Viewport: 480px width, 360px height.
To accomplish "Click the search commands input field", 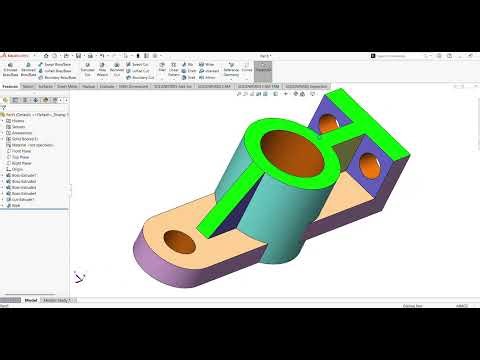I will [x=397, y=56].
